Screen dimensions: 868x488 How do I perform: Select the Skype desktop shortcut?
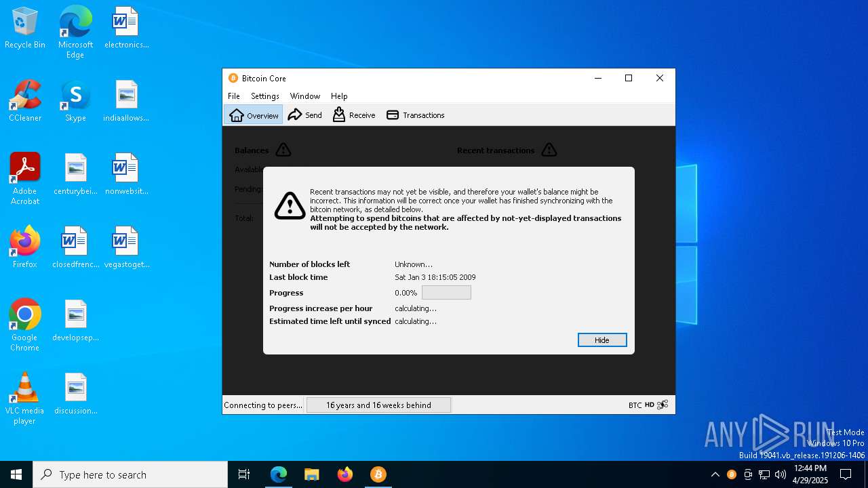tap(75, 102)
